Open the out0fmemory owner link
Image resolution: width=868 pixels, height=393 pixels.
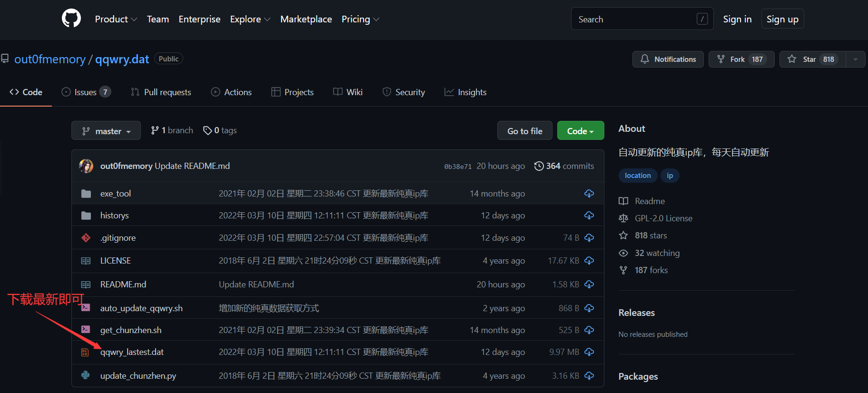pyautogui.click(x=50, y=59)
